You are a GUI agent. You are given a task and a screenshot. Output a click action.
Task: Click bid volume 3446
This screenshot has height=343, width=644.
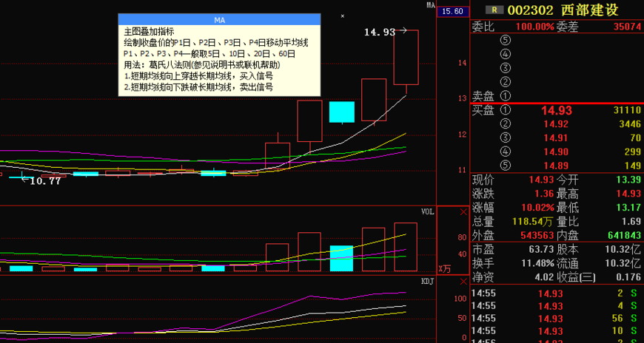coord(630,124)
